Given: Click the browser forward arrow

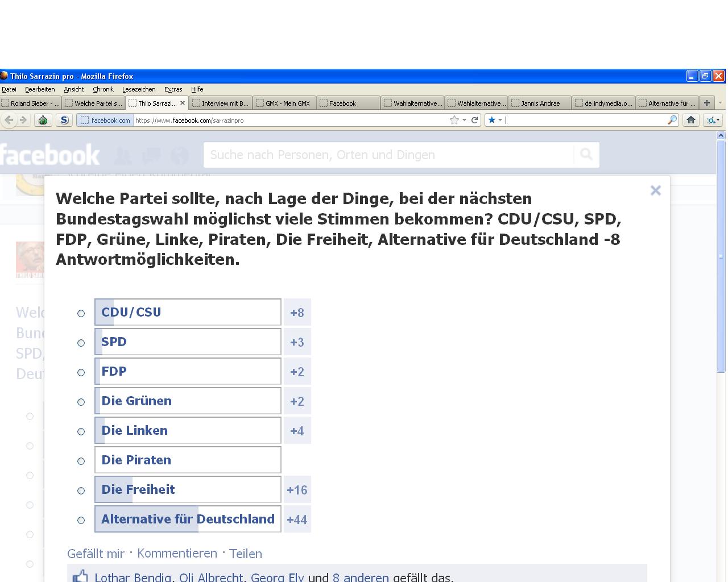Looking at the screenshot, I should (x=23, y=120).
